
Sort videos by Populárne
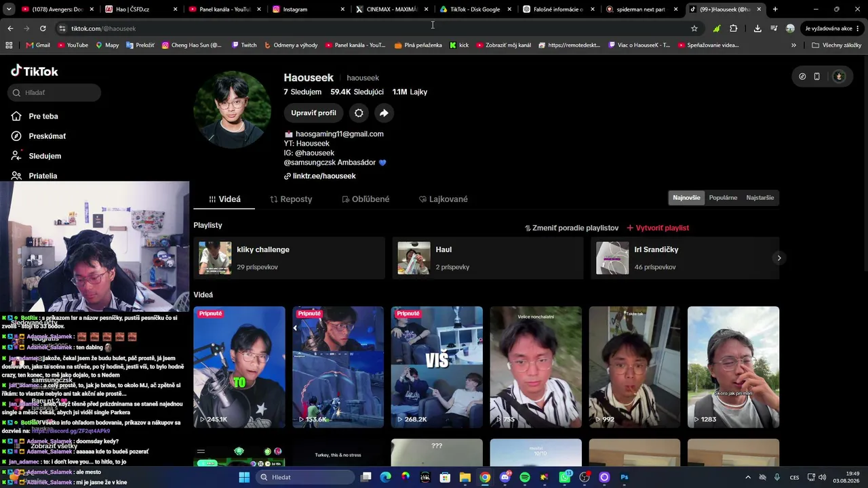click(x=723, y=198)
